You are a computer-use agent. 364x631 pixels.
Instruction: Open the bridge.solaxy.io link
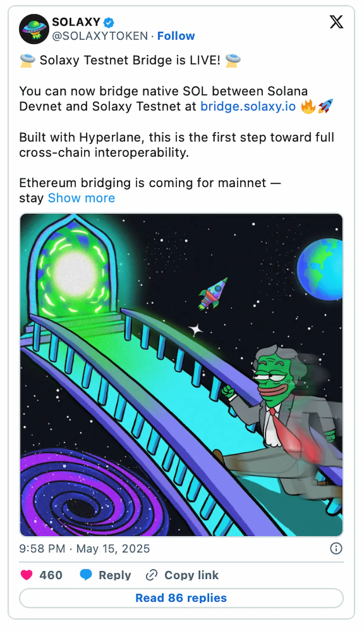click(x=248, y=106)
